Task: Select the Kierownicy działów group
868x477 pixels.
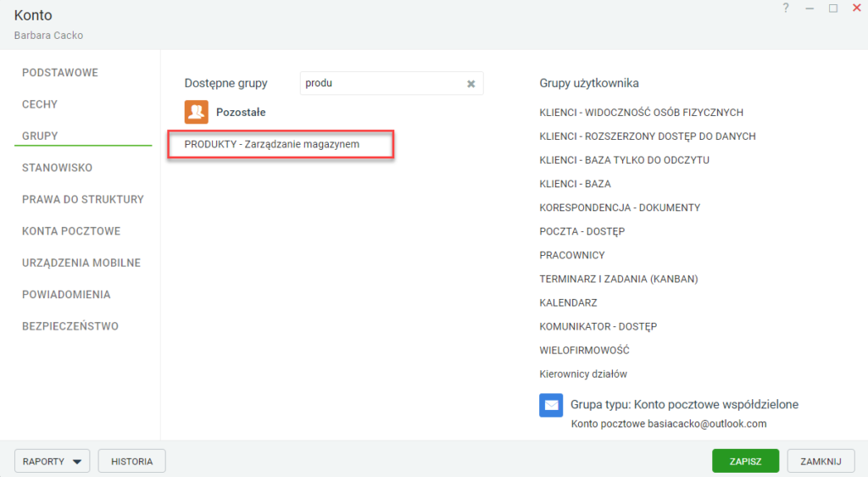Action: pyautogui.click(x=583, y=374)
